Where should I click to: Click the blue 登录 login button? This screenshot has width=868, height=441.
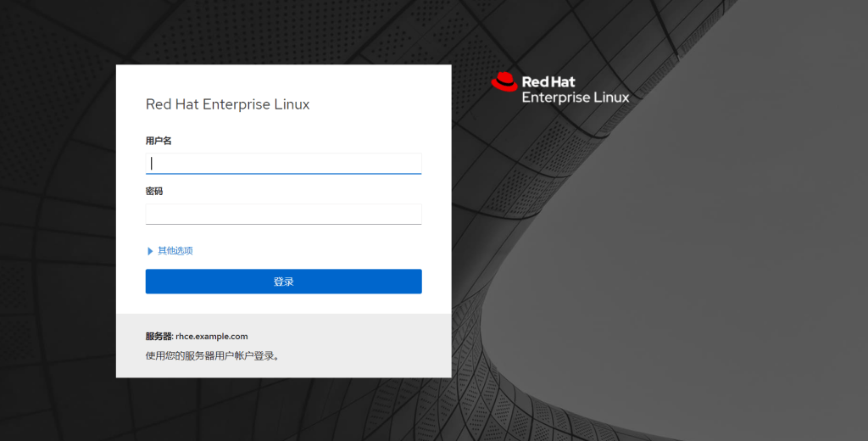[283, 282]
